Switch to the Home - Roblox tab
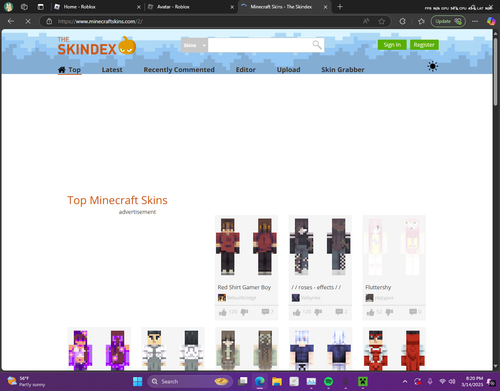The height and width of the screenshot is (391, 500). pos(97,7)
